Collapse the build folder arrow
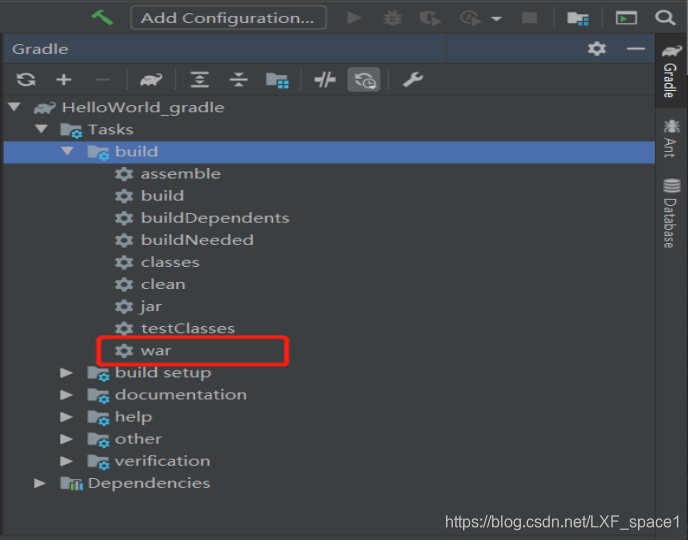The image size is (689, 541). pos(67,151)
